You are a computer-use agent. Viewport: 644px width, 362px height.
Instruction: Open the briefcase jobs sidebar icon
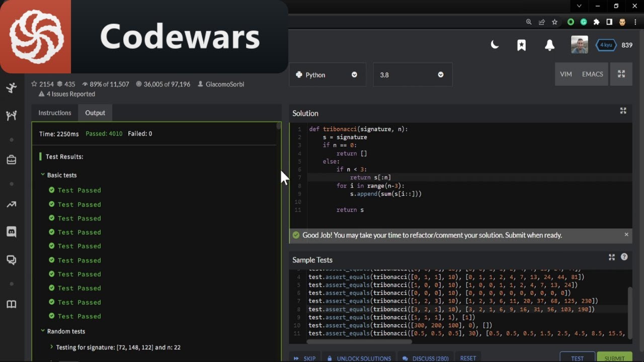click(x=11, y=160)
